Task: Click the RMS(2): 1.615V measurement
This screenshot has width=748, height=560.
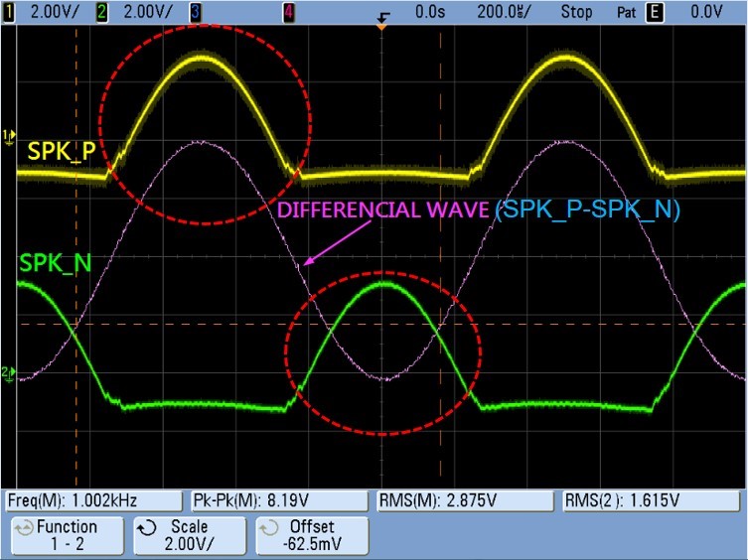Action: pos(652,500)
